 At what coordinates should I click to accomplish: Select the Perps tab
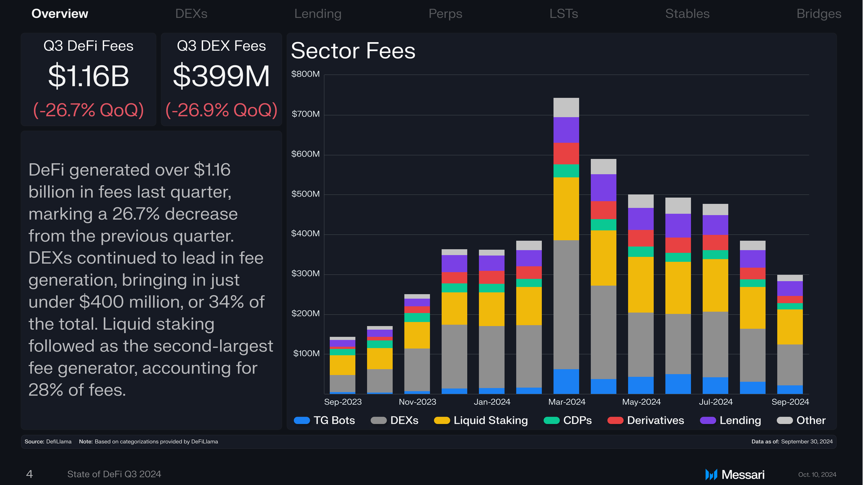click(x=445, y=14)
